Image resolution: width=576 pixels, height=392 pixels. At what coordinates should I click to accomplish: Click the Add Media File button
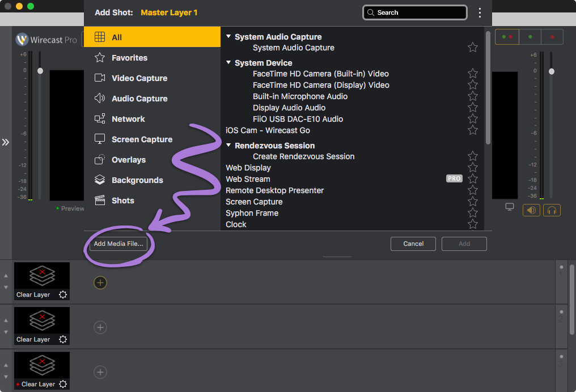pos(118,244)
